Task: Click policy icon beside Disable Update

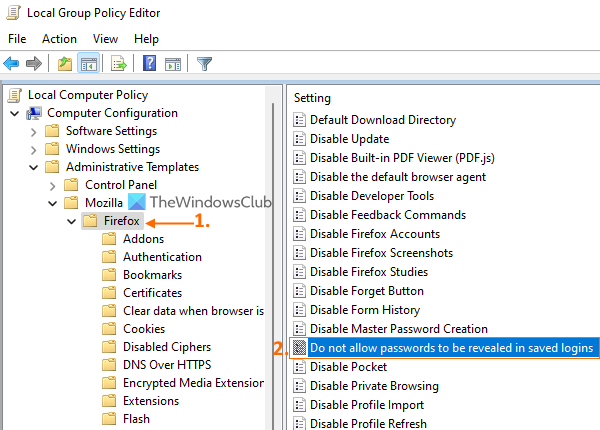Action: pos(299,138)
